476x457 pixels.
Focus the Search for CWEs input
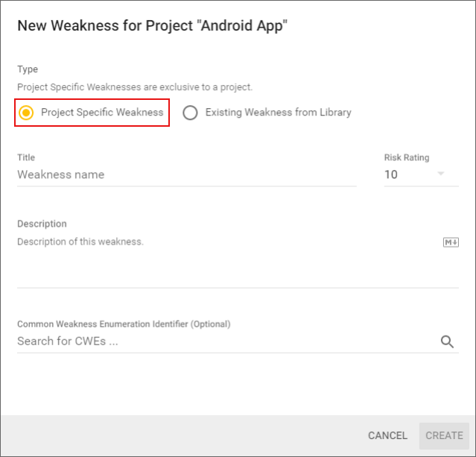(x=223, y=341)
